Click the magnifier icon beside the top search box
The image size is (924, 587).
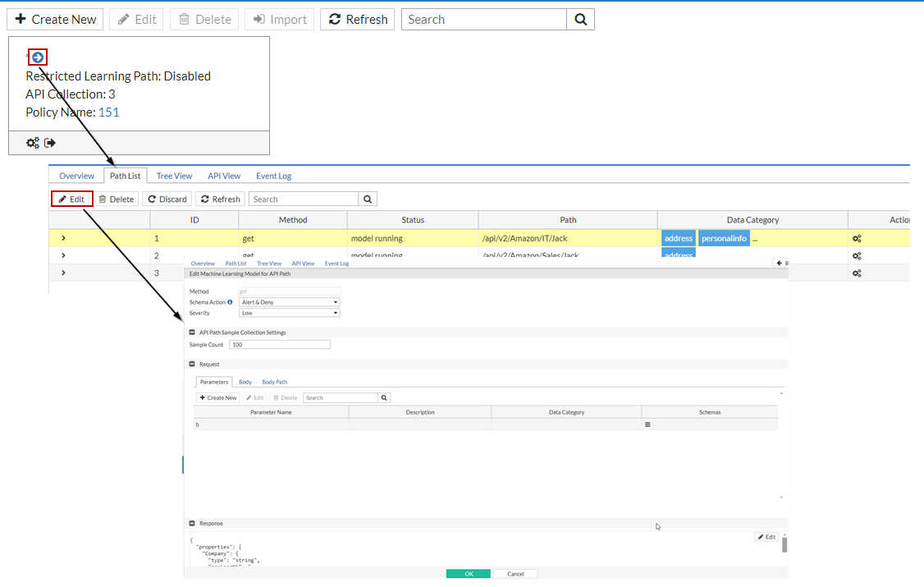[580, 20]
